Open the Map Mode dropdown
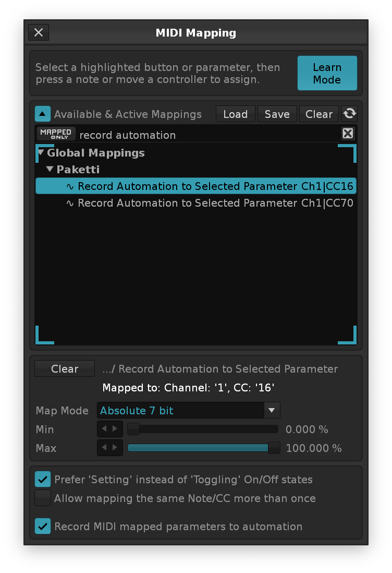The height and width of the screenshot is (573, 392). pos(271,410)
